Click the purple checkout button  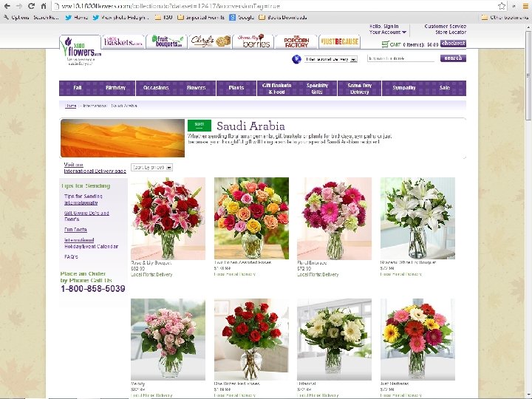pos(453,44)
